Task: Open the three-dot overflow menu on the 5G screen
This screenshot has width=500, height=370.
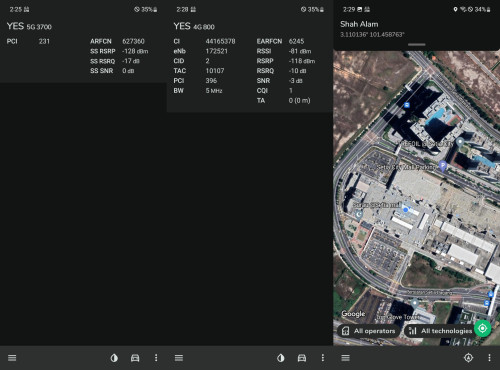Action: click(156, 358)
